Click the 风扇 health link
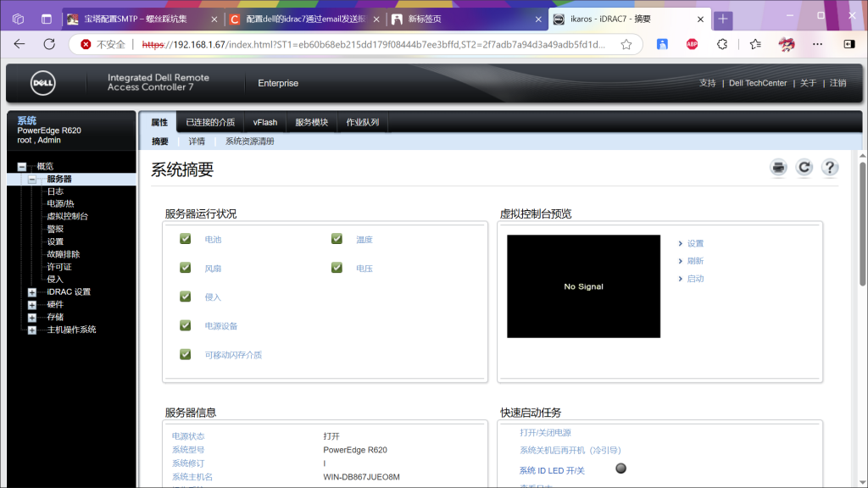 coord(213,269)
